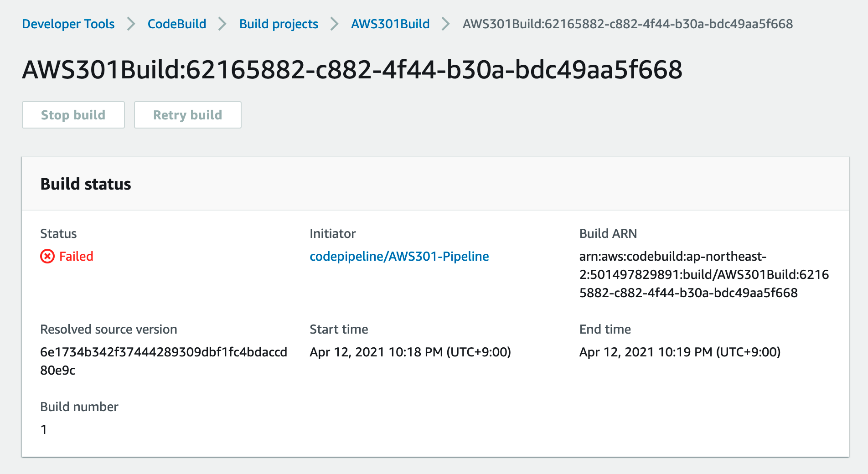Select the Failed status text
868x474 pixels.
click(76, 256)
